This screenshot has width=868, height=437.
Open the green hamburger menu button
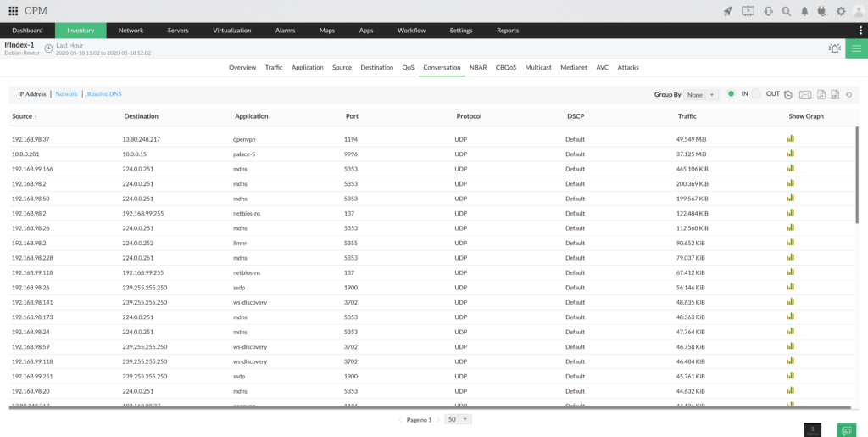855,48
